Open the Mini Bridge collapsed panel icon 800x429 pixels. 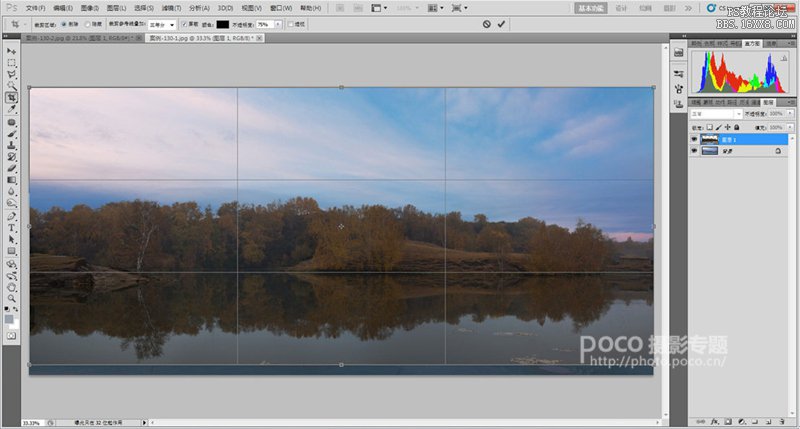point(679,53)
